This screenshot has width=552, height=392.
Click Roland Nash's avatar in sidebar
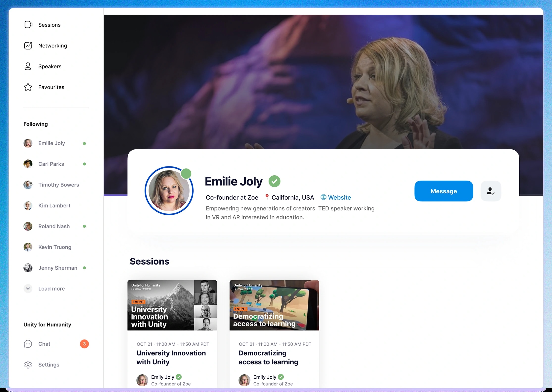coord(28,226)
